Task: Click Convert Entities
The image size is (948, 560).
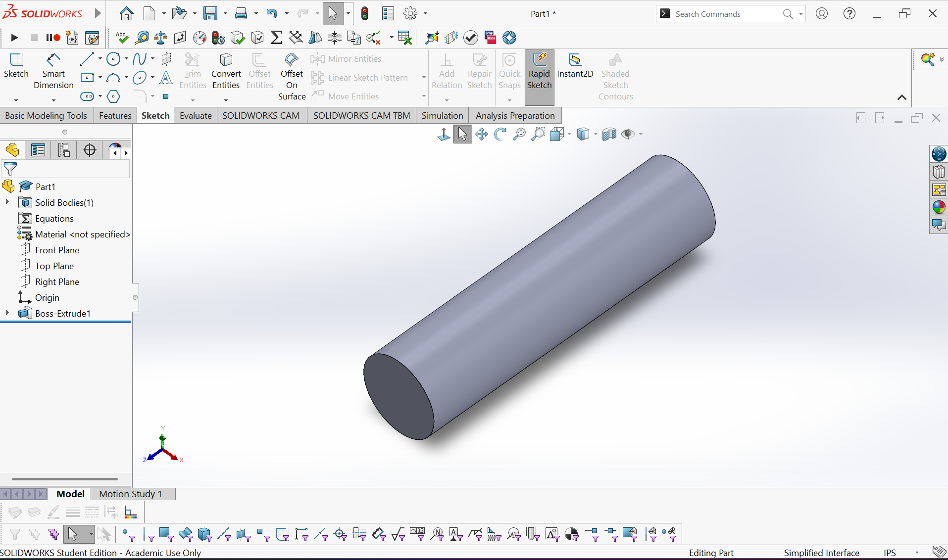Action: pyautogui.click(x=226, y=72)
